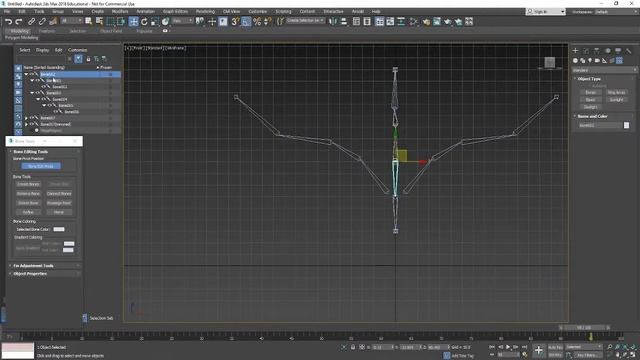Toggle Bone Edit Mode button

tap(41, 166)
